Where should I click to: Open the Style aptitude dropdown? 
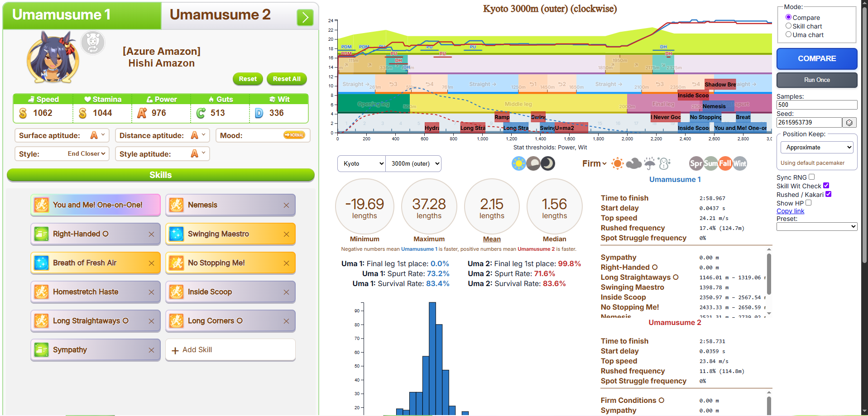click(198, 154)
